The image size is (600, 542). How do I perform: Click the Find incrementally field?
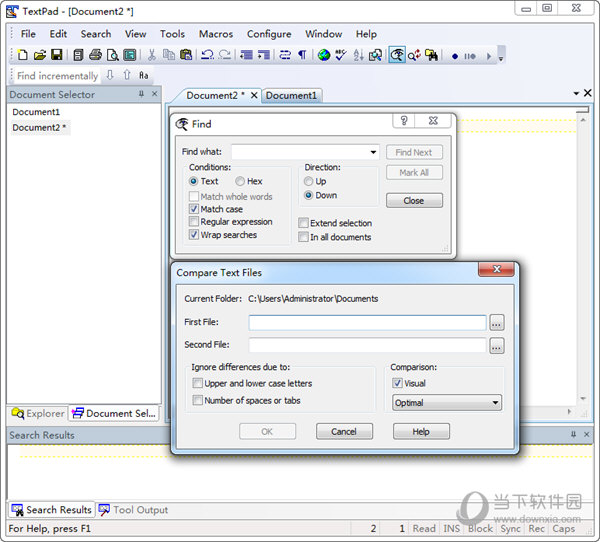[x=57, y=75]
